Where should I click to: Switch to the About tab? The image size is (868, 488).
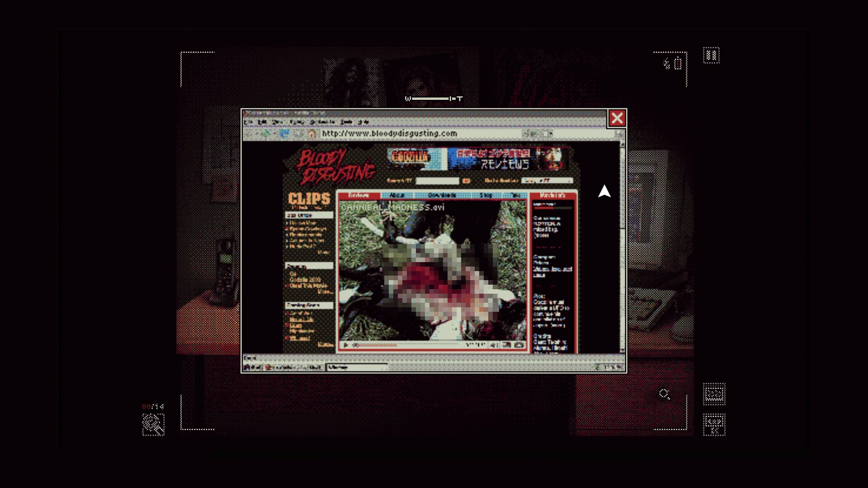click(397, 195)
